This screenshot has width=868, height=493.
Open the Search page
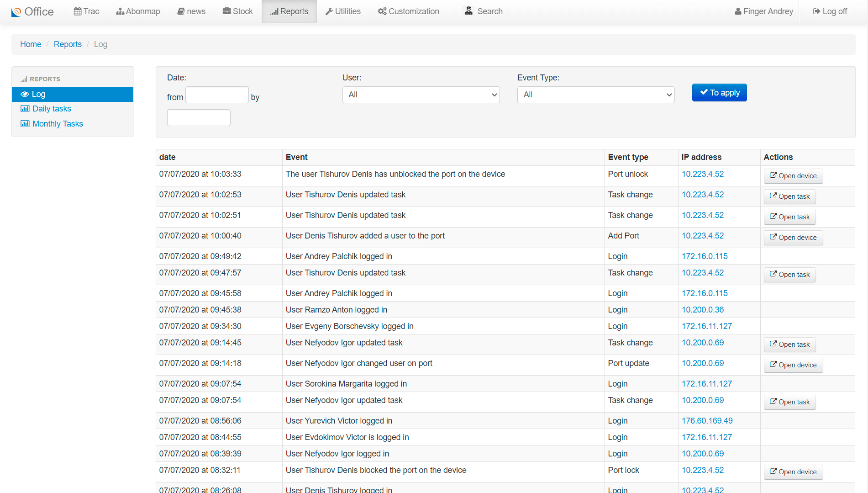click(x=484, y=11)
